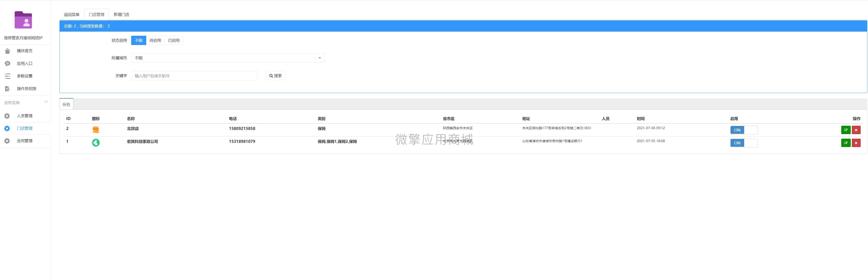Viewport: 868px width, 279px height.
Task: Open the 所属城市 dropdown
Action: pyautogui.click(x=228, y=58)
